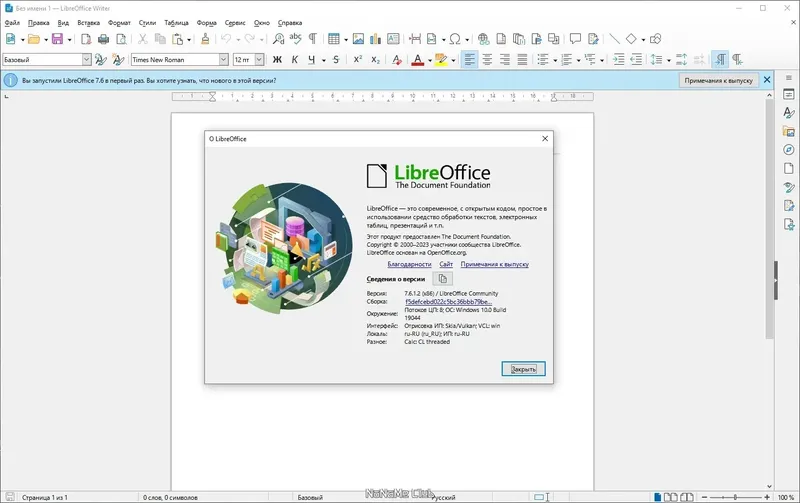Click the Insert Image icon
The image size is (800, 503).
pos(358,39)
